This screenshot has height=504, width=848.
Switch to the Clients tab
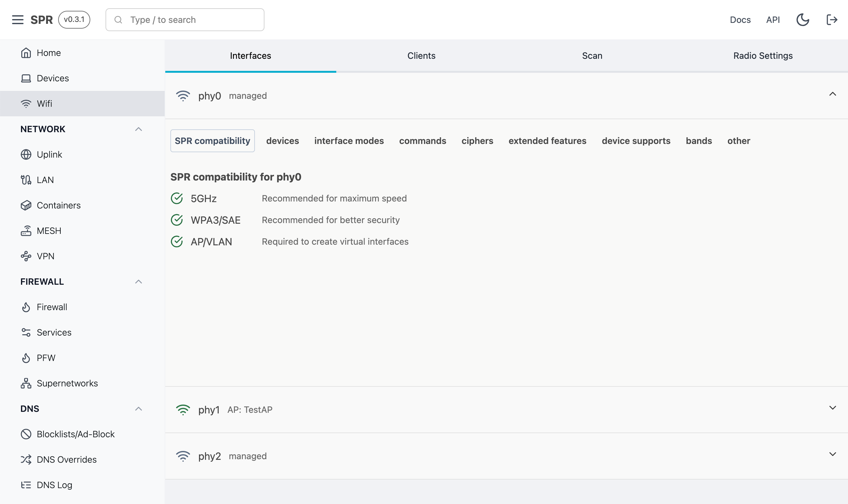[421, 56]
